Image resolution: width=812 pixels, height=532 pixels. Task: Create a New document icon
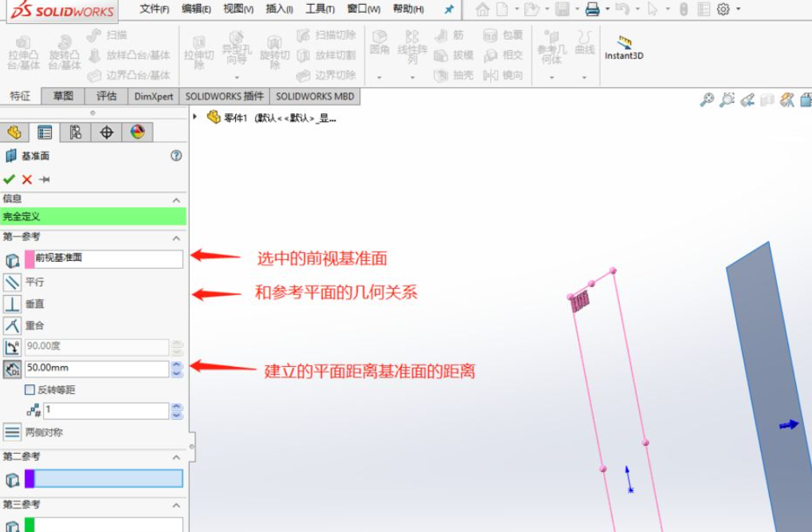502,9
